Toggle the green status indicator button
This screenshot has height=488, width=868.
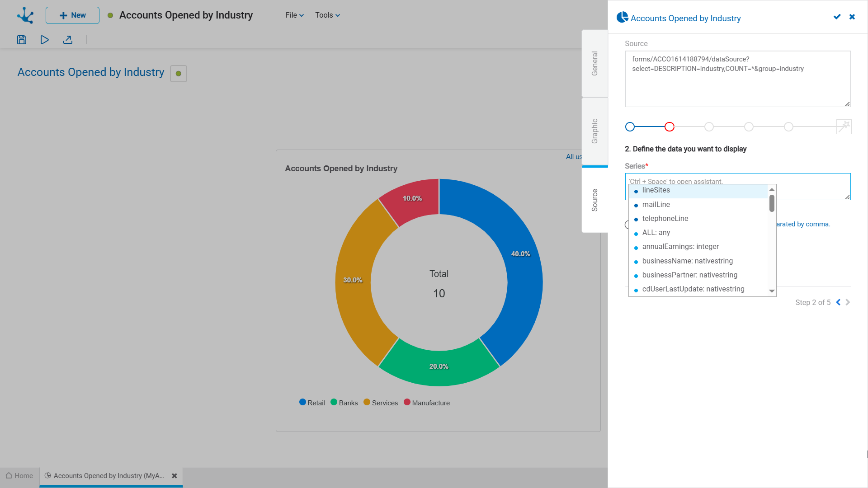179,74
